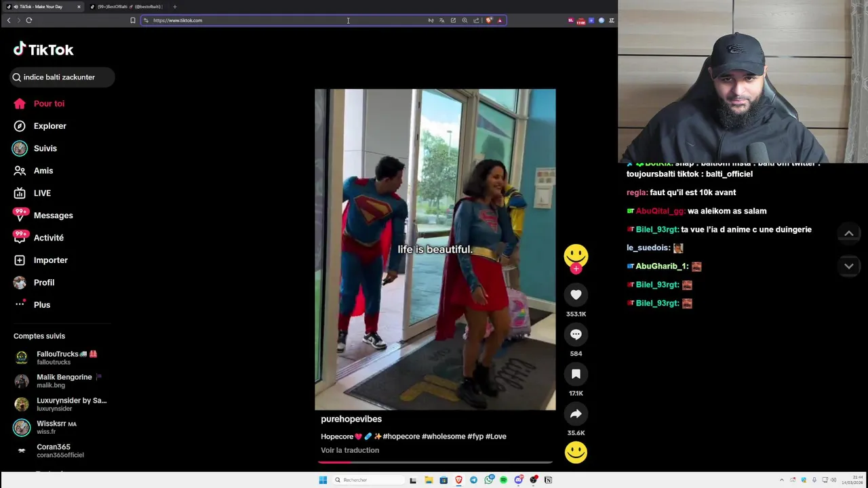The width and height of the screenshot is (868, 488).
Task: Open purehopevibes creator profile
Action: point(351,419)
